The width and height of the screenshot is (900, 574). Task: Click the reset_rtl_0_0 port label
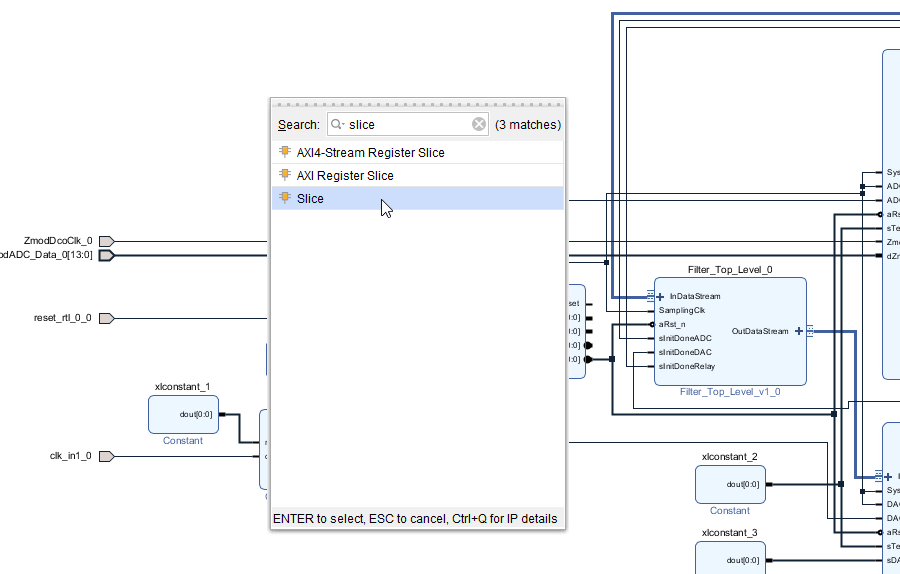(63, 318)
